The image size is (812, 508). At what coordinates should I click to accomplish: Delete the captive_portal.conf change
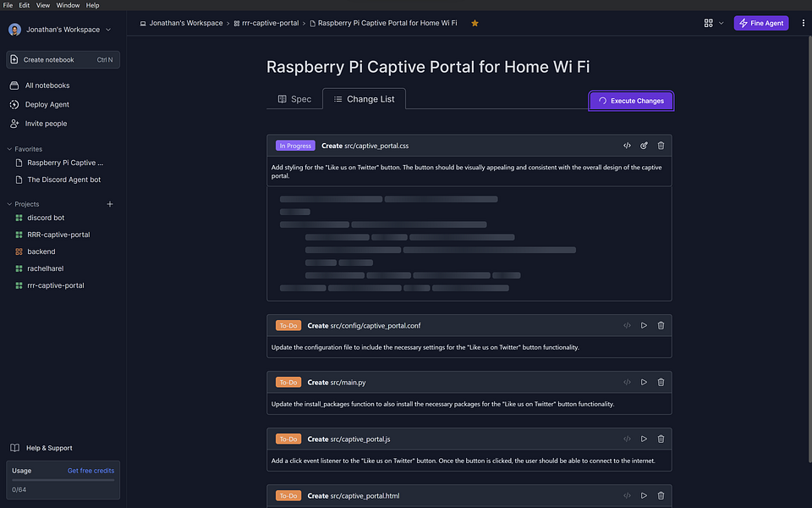[x=661, y=325]
